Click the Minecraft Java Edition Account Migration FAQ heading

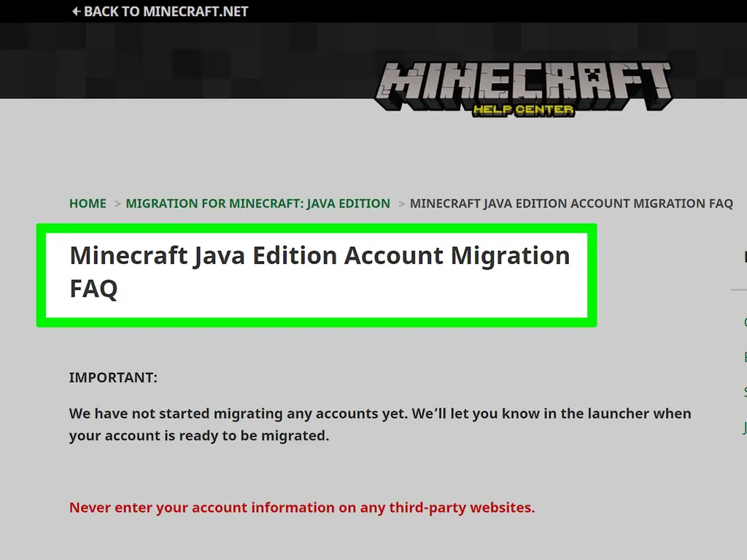point(320,272)
